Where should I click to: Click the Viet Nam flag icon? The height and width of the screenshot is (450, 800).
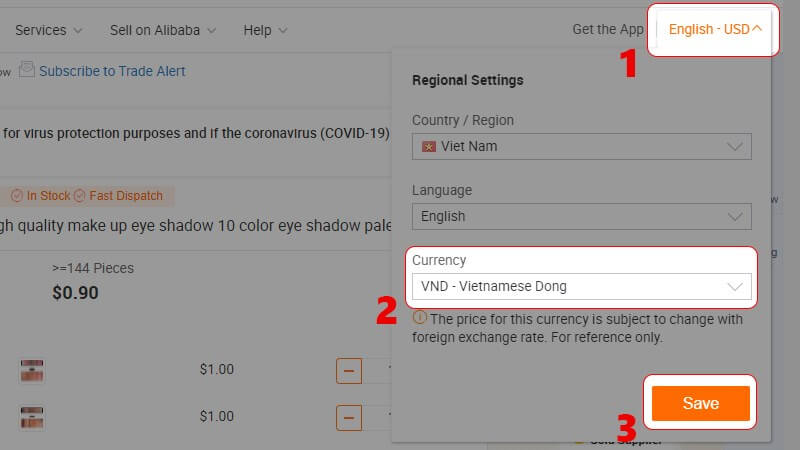[x=428, y=147]
